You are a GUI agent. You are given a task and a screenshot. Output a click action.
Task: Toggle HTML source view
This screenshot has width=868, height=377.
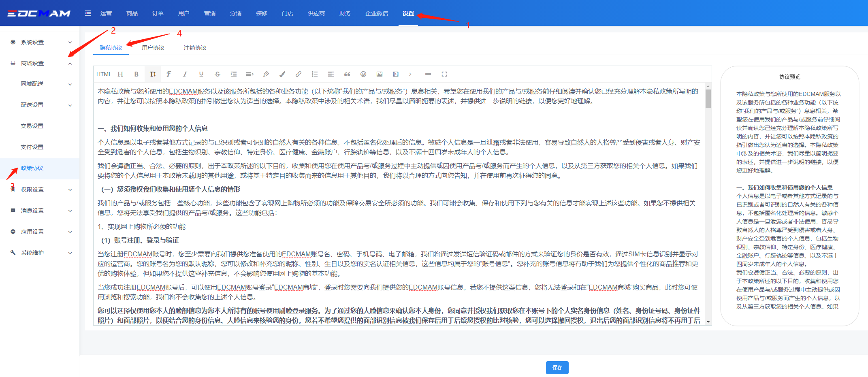(x=104, y=74)
